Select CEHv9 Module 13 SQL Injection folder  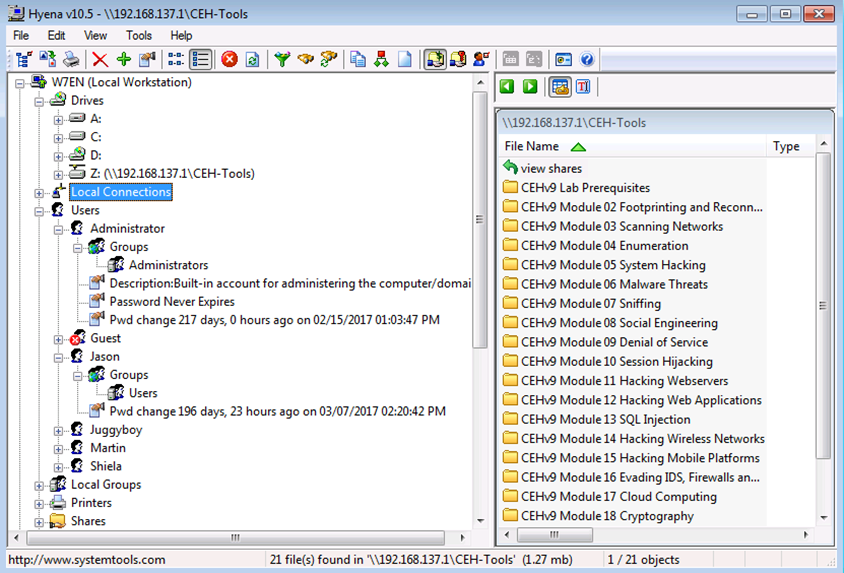tap(606, 419)
